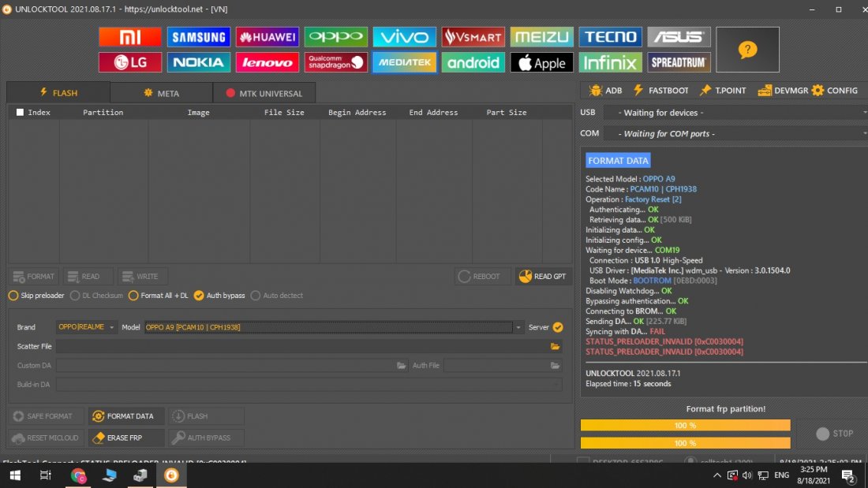The height and width of the screenshot is (488, 868).
Task: Click the READ GPT button
Action: click(543, 276)
